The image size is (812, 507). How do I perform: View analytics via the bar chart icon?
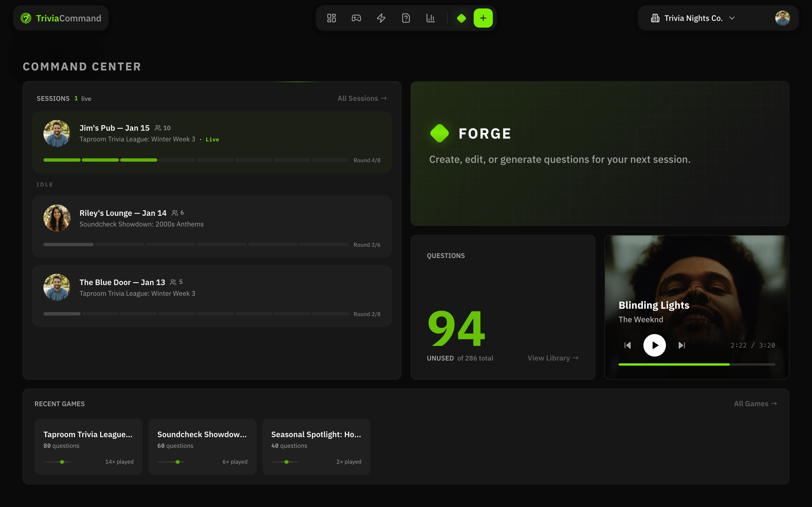click(x=431, y=18)
